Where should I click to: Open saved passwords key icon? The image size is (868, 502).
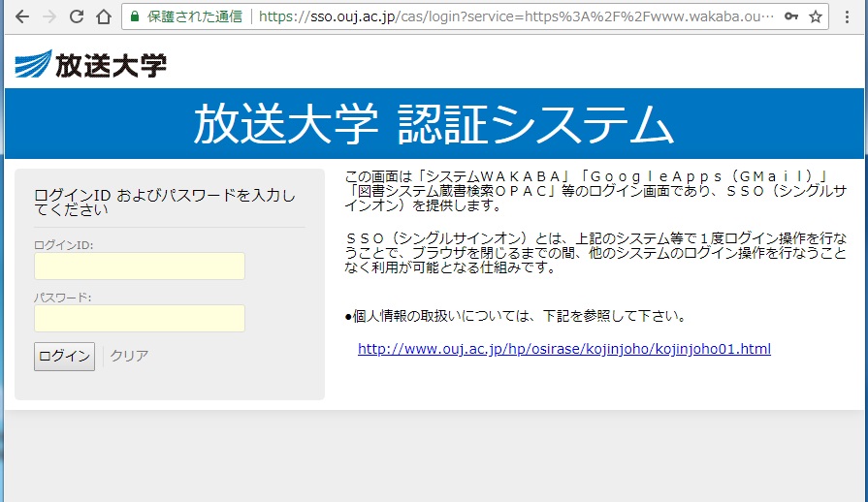tap(791, 16)
